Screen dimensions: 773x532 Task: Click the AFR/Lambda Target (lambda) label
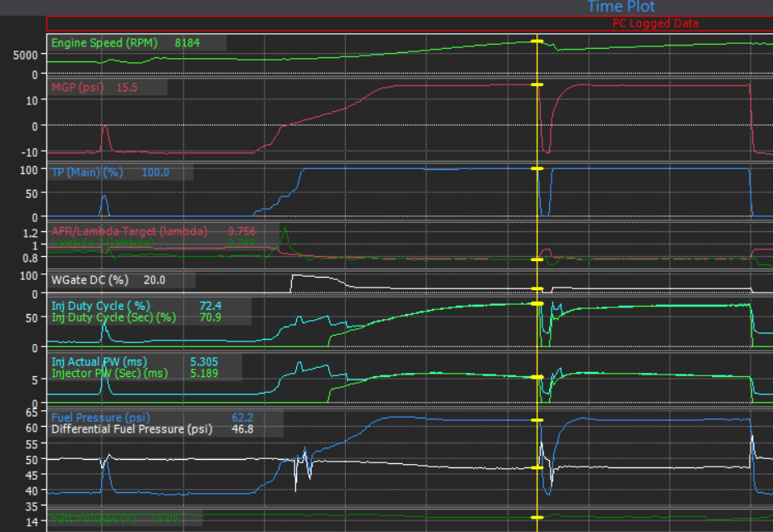(x=129, y=231)
